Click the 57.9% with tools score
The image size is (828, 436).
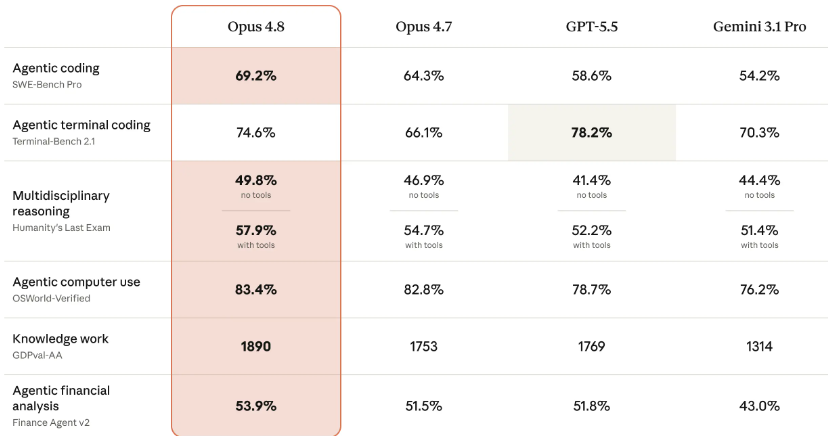(256, 231)
